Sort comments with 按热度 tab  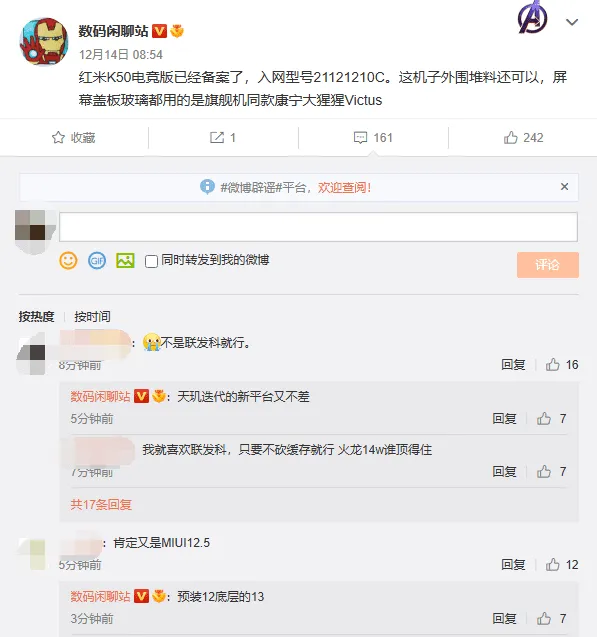(x=37, y=316)
